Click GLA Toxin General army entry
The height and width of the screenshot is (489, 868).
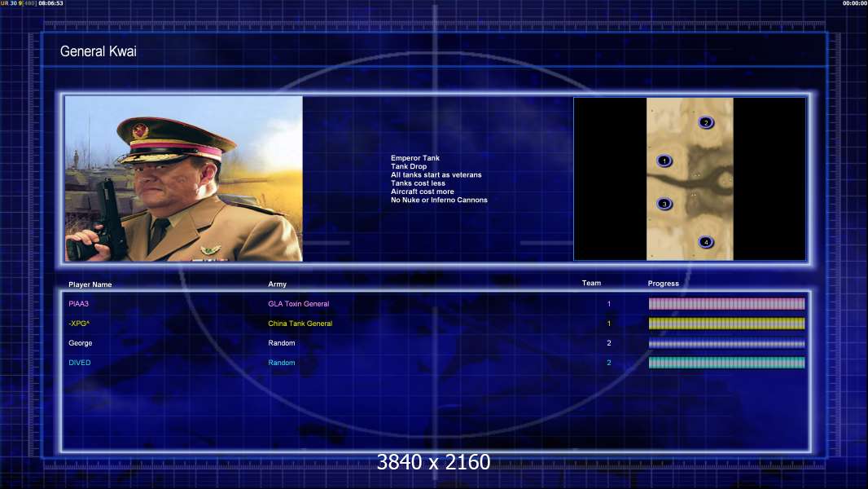click(x=298, y=303)
